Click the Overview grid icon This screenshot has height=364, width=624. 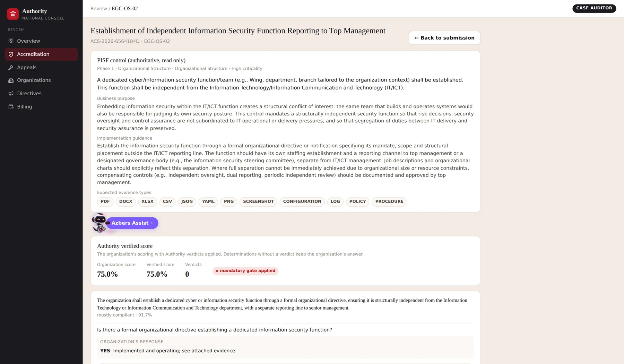[x=11, y=41]
